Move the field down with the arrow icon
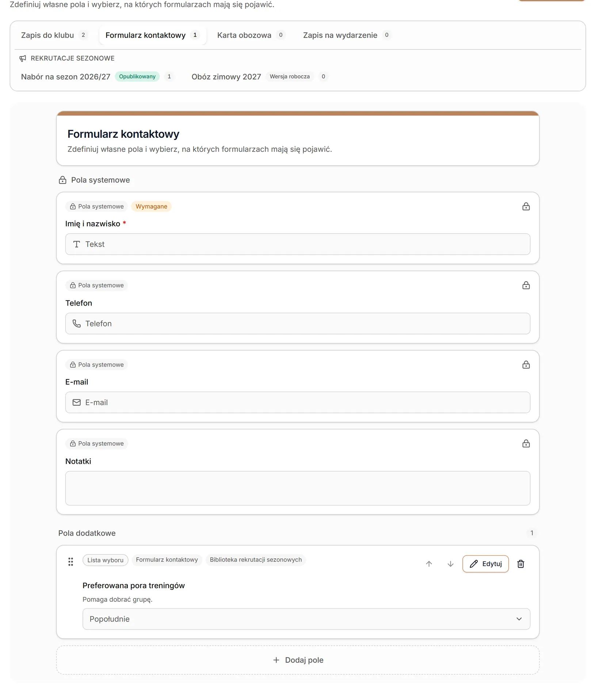599x700 pixels. point(450,564)
